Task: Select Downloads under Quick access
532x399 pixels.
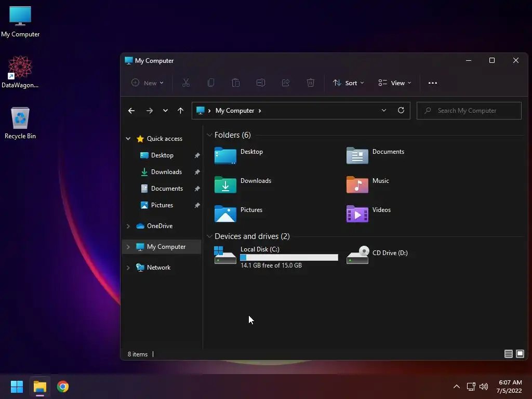Action: (166, 171)
